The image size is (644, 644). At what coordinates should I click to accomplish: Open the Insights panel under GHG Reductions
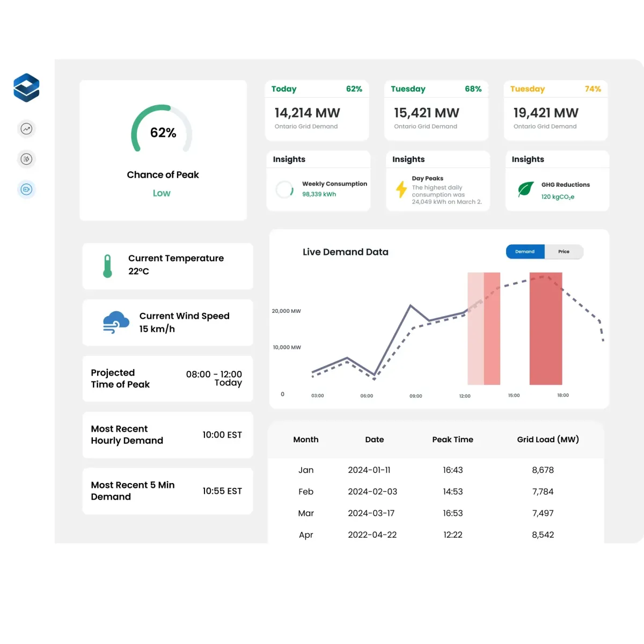click(528, 159)
